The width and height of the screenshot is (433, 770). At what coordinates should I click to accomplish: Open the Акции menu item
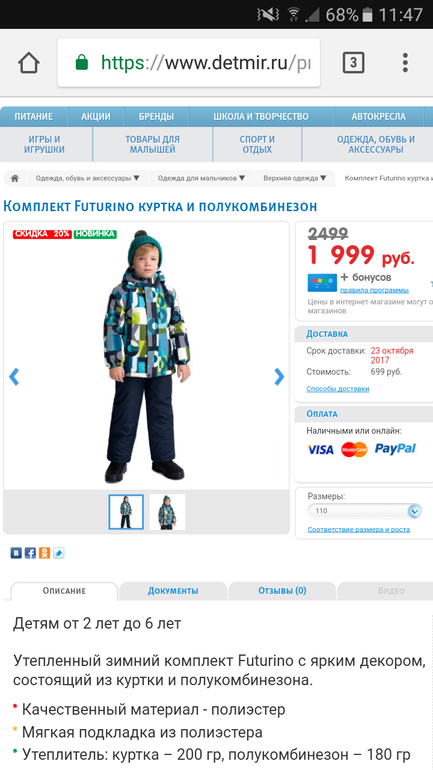click(x=96, y=117)
